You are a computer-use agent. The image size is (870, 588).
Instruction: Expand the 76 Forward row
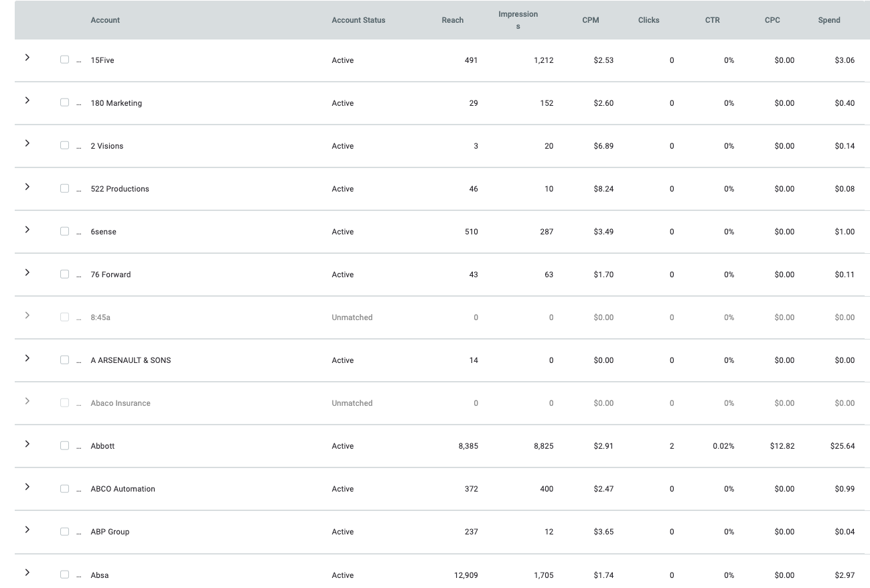click(x=27, y=273)
